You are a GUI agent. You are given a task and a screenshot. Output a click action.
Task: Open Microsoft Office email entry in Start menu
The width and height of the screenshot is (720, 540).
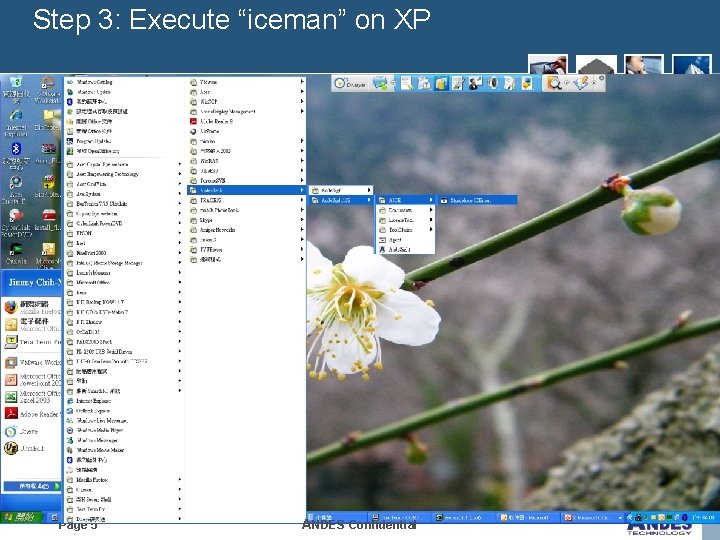click(x=32, y=324)
